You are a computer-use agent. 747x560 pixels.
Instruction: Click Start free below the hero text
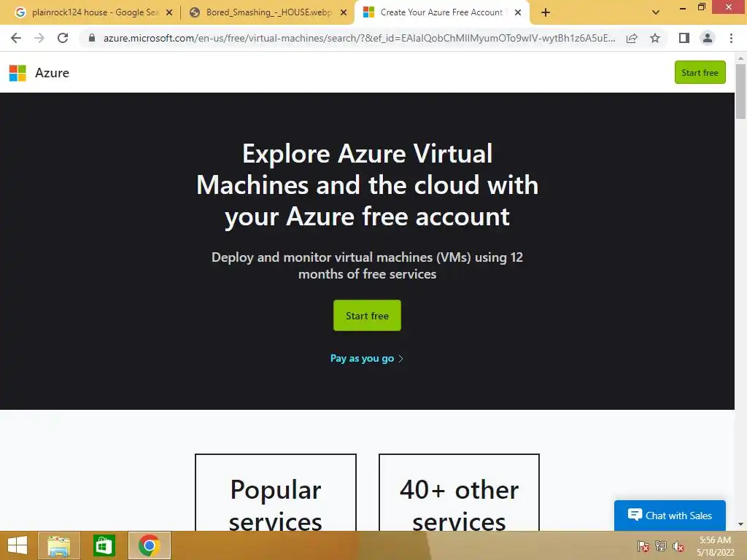pyautogui.click(x=367, y=315)
